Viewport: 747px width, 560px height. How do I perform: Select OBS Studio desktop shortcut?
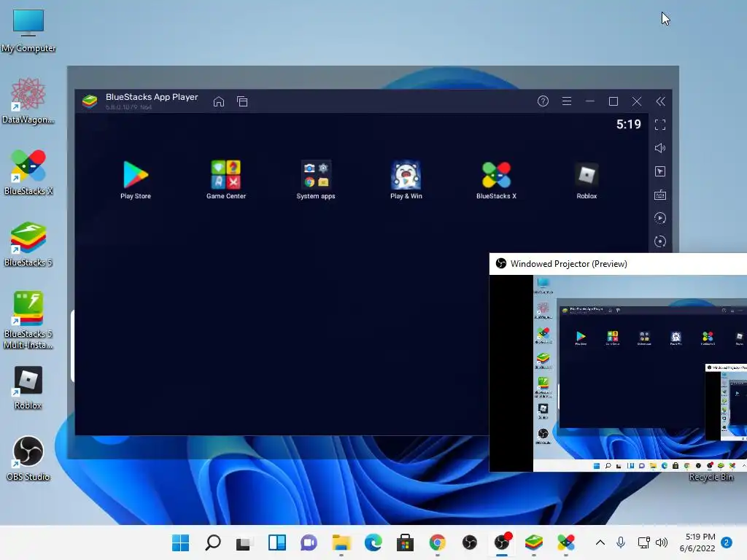coord(28,458)
